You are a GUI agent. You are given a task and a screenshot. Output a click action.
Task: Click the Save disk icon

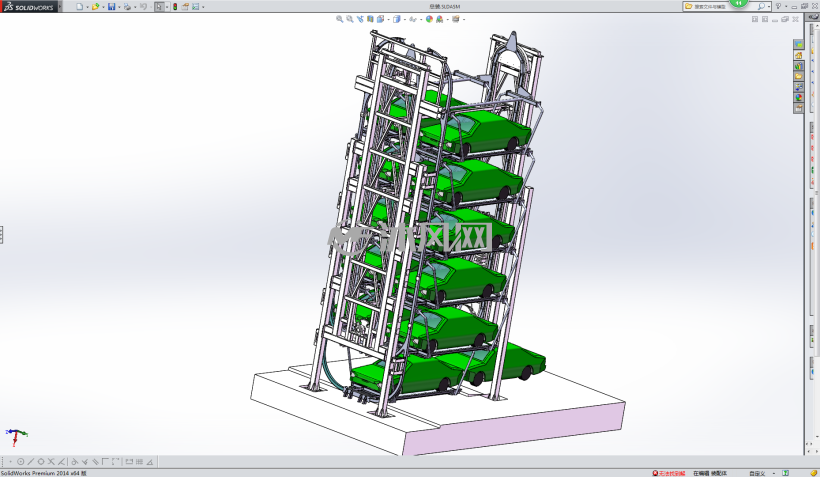coord(111,7)
